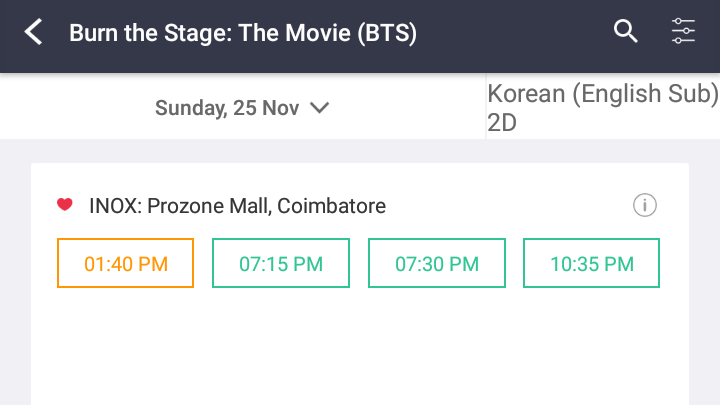Open the filter sliders icon
The image size is (720, 405).
click(x=683, y=32)
